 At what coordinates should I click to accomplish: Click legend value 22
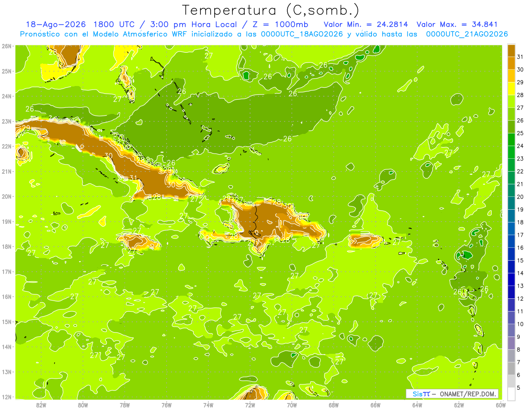[520, 171]
